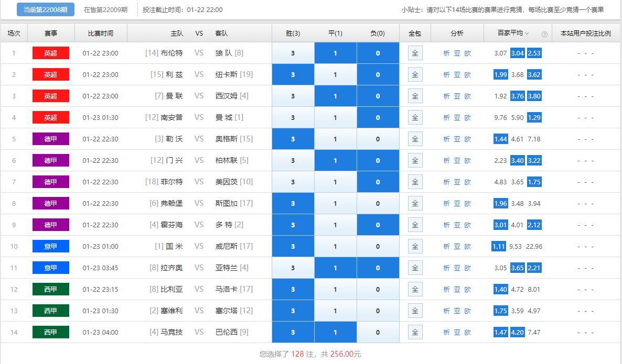622x364 pixels.
Task: Select 负 for 国米 vs 威尼斯
Action: (378, 246)
